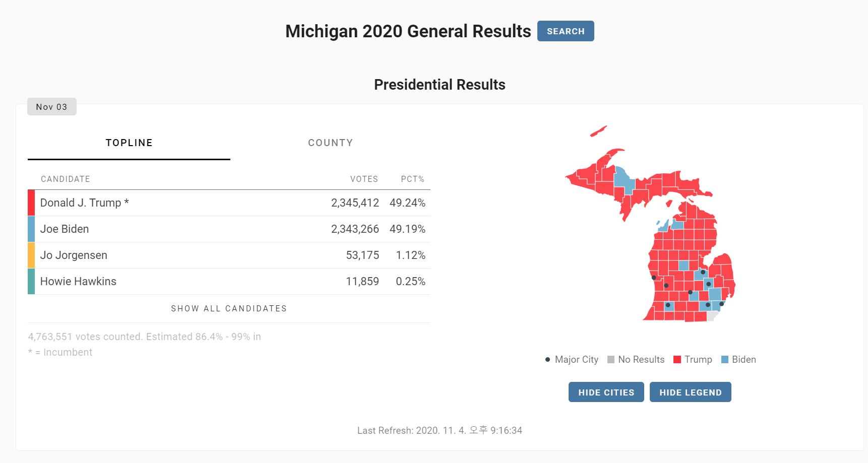Select the Topline tab
Viewport: 868px width, 463px height.
pyautogui.click(x=129, y=143)
